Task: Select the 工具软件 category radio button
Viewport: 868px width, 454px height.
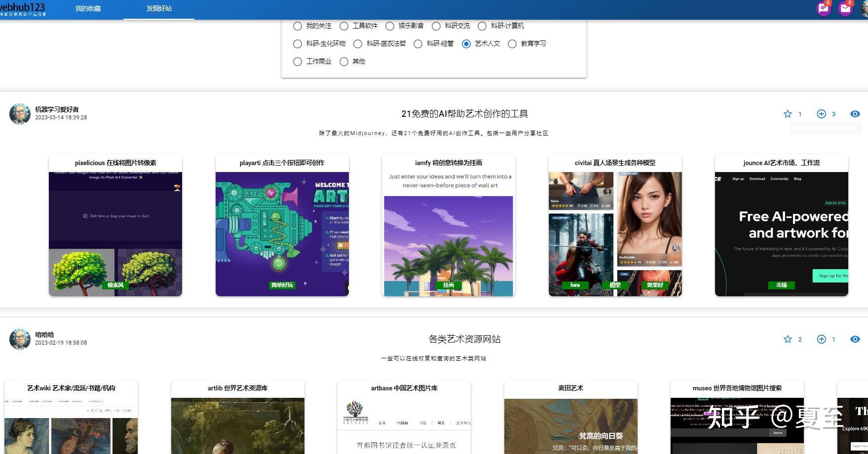Action: coord(344,26)
